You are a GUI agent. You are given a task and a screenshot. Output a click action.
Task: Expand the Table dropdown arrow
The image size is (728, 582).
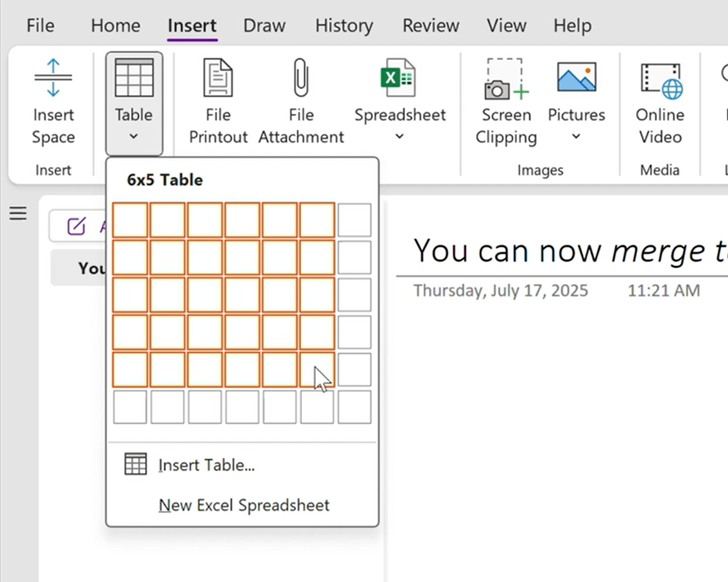click(134, 136)
